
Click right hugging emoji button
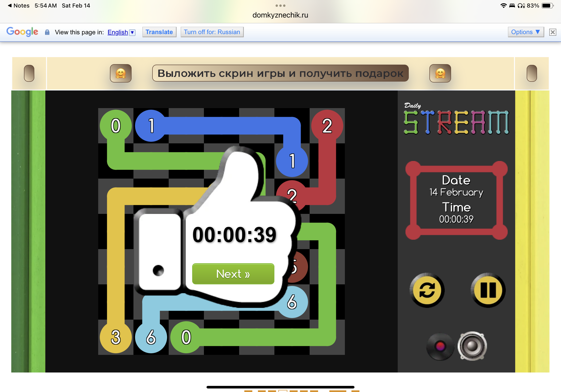click(x=440, y=73)
